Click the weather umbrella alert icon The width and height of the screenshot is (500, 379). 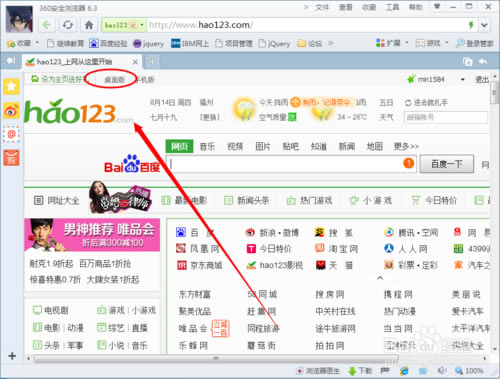[295, 102]
